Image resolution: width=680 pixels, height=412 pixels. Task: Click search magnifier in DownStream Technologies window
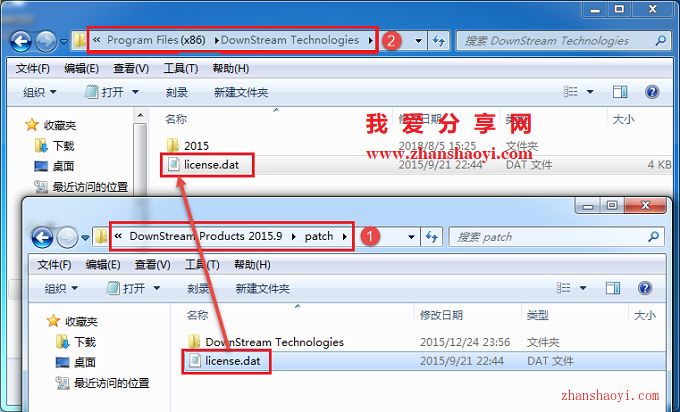point(660,41)
